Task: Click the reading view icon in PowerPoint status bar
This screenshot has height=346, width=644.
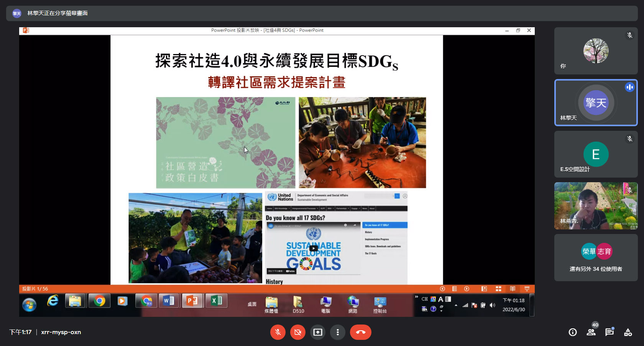Action: [513, 289]
